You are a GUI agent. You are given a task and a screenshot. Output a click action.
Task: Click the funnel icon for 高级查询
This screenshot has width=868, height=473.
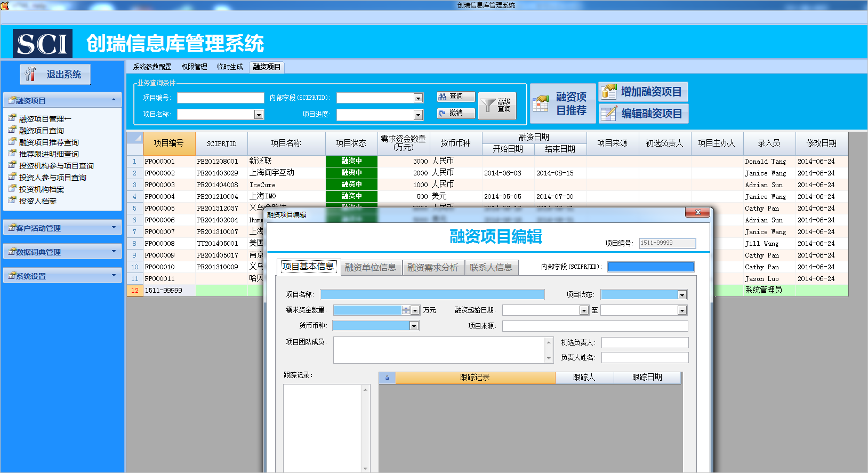pyautogui.click(x=487, y=105)
